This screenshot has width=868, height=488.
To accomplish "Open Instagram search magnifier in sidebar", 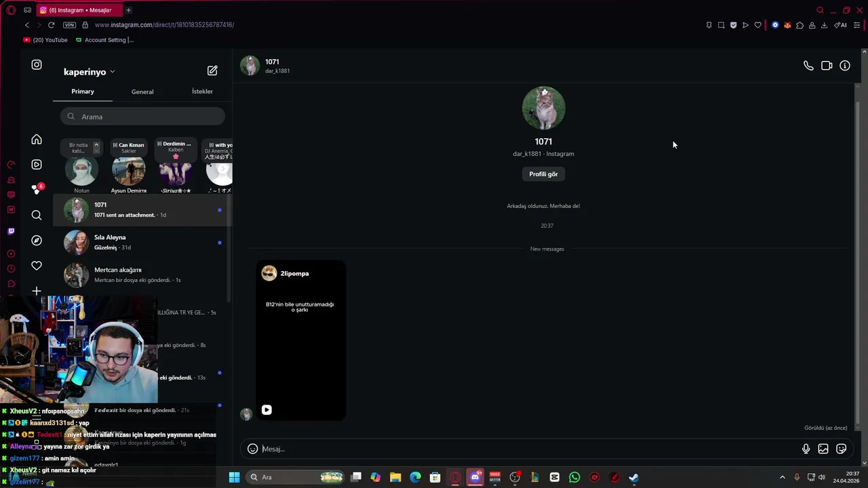I will click(x=37, y=216).
